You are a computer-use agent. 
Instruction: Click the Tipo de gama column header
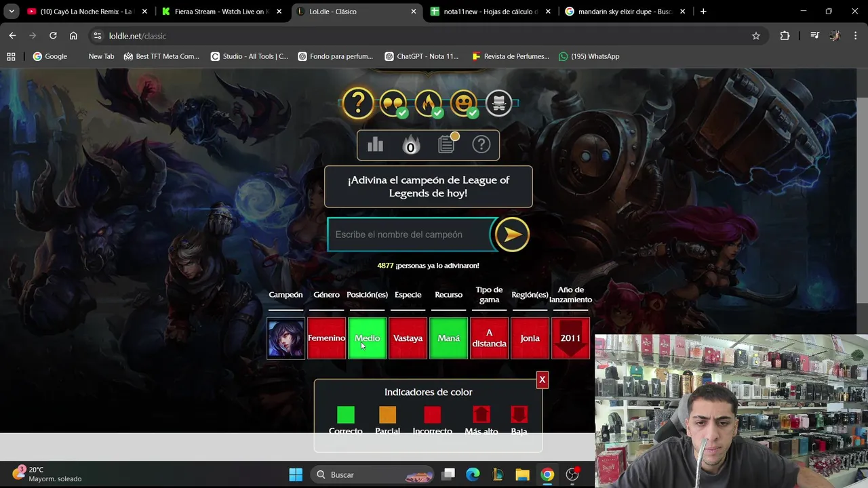click(x=489, y=295)
